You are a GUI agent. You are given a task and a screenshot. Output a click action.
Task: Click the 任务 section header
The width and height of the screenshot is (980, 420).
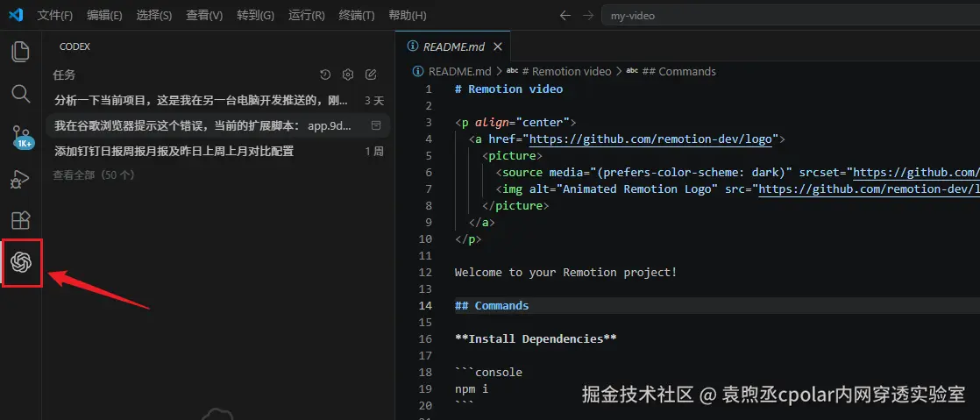click(x=64, y=75)
